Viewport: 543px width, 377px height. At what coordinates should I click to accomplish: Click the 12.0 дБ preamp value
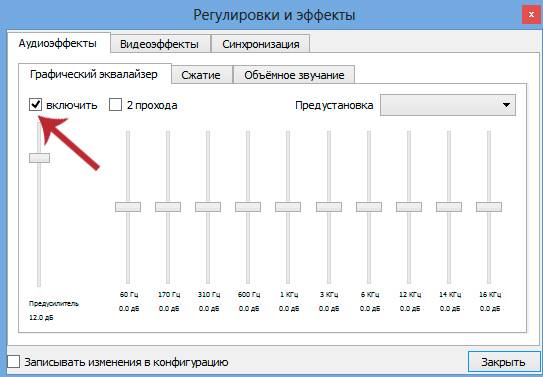[41, 317]
